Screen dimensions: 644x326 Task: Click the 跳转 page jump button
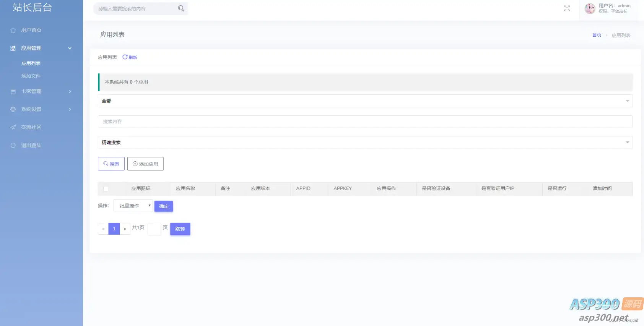coord(180,229)
